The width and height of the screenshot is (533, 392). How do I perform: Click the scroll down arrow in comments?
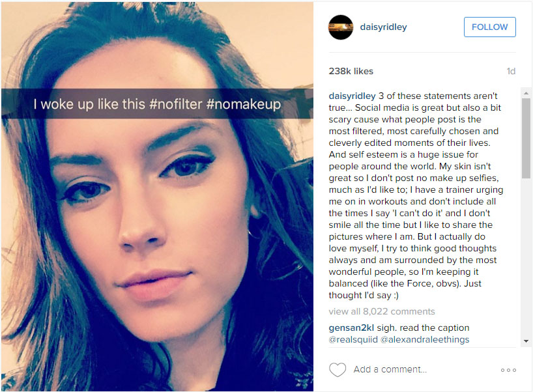click(x=526, y=341)
